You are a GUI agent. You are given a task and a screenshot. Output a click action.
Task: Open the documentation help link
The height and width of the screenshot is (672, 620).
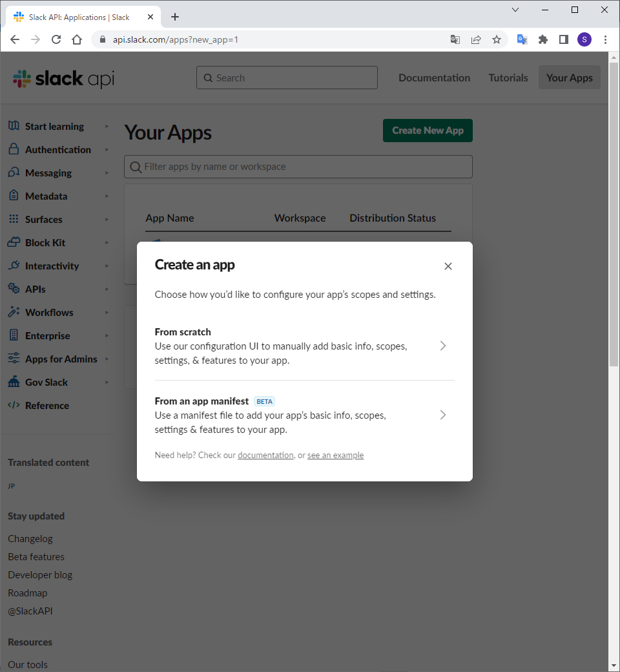tap(265, 456)
